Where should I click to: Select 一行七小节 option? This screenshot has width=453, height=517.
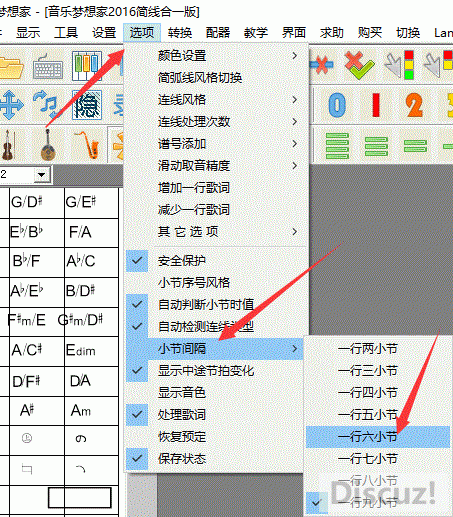point(378,458)
